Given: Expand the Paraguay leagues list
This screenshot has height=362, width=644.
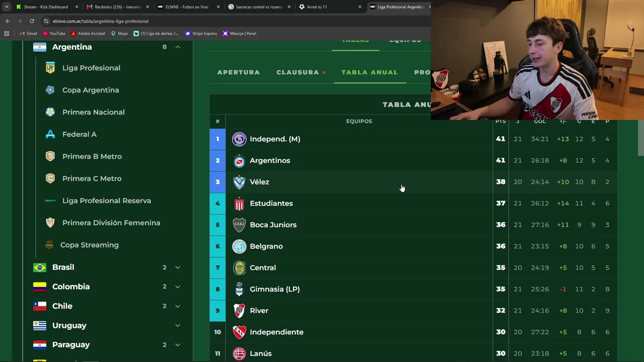Looking at the screenshot, I should coord(178,345).
